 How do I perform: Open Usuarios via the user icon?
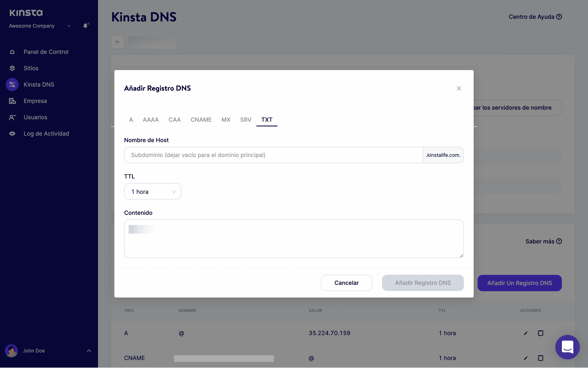(12, 117)
